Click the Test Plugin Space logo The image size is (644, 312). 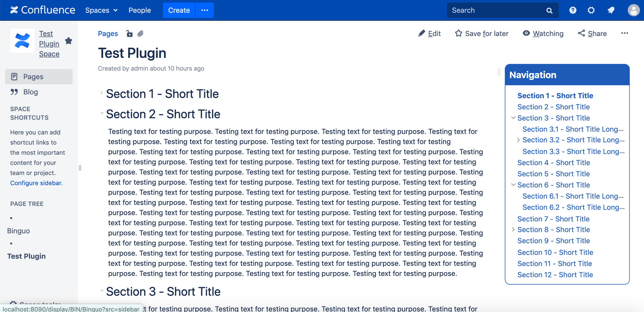point(22,41)
